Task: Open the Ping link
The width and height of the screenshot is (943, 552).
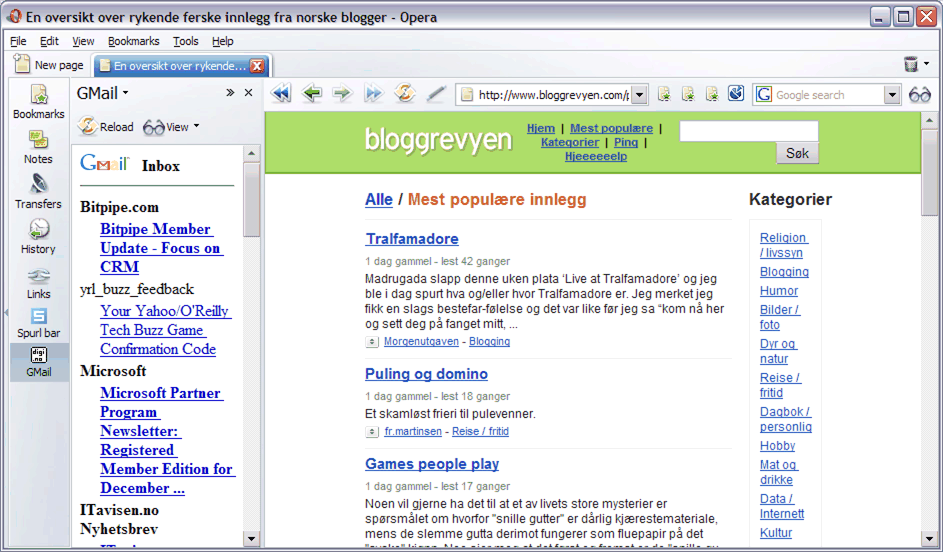Action: point(625,143)
